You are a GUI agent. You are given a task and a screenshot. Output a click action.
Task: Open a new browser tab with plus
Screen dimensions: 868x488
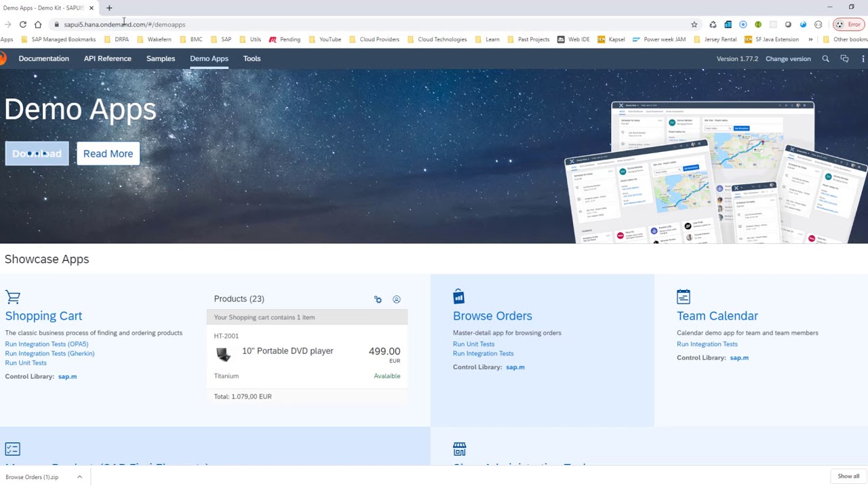coord(109,8)
